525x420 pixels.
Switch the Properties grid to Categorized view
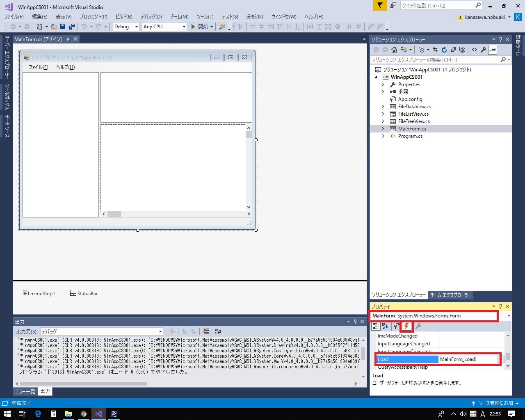click(x=376, y=326)
